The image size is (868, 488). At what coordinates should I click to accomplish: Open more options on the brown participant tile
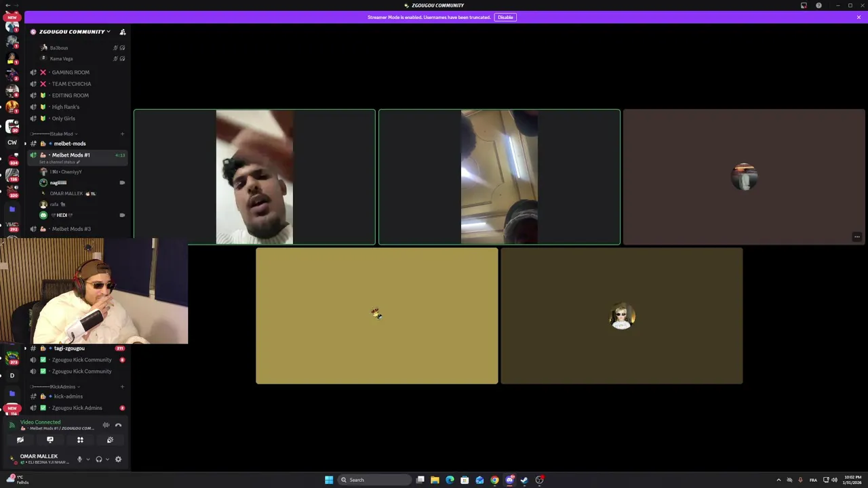(x=857, y=237)
